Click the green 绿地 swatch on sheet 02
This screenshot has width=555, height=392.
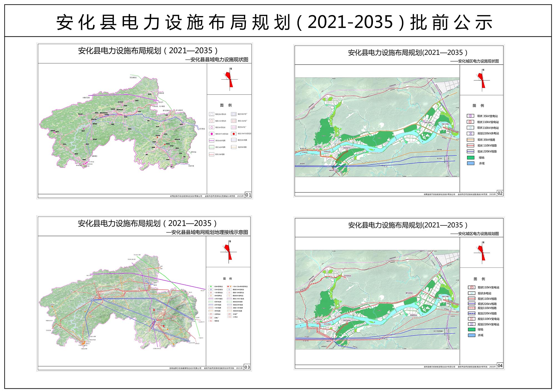tap(471, 157)
